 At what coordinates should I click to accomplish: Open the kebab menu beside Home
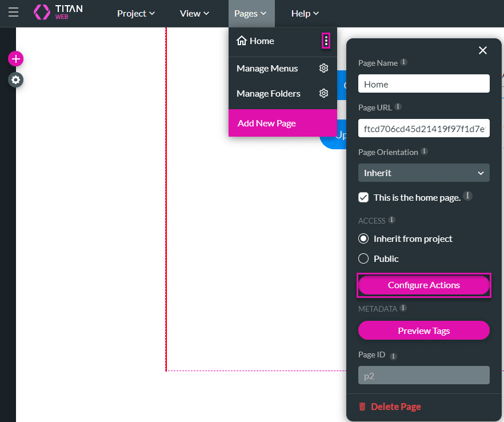pyautogui.click(x=326, y=41)
